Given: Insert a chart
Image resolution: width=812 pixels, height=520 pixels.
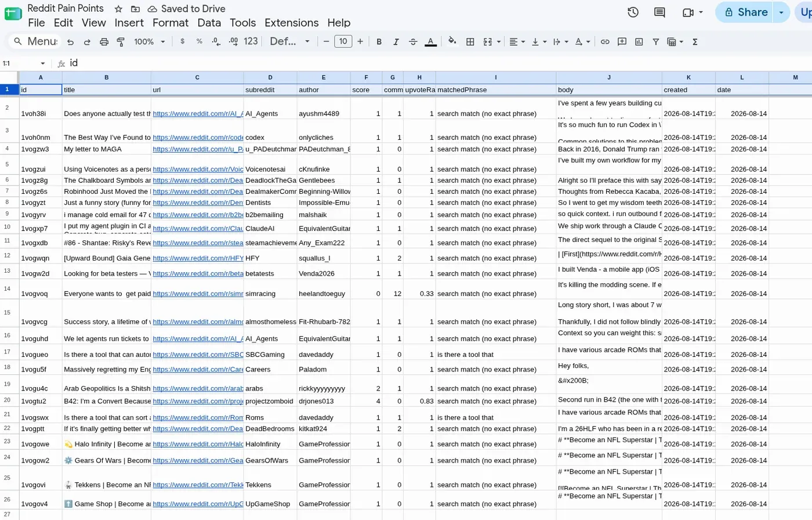Looking at the screenshot, I should coord(639,42).
